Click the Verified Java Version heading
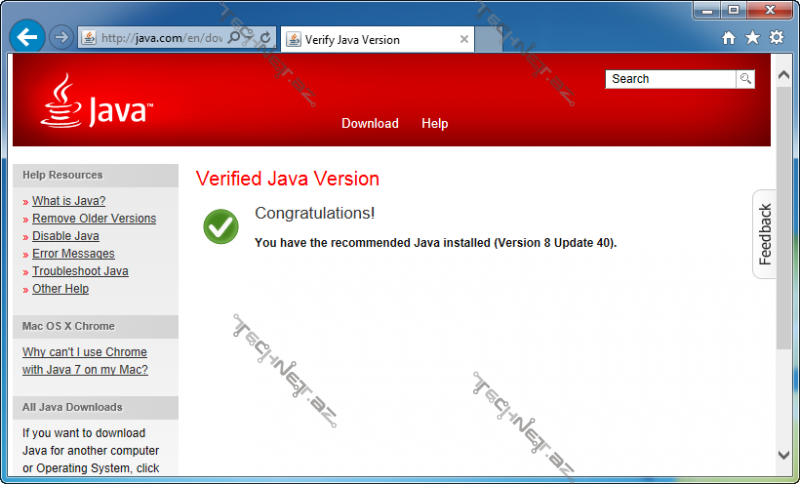Image resolution: width=800 pixels, height=484 pixels. (287, 179)
